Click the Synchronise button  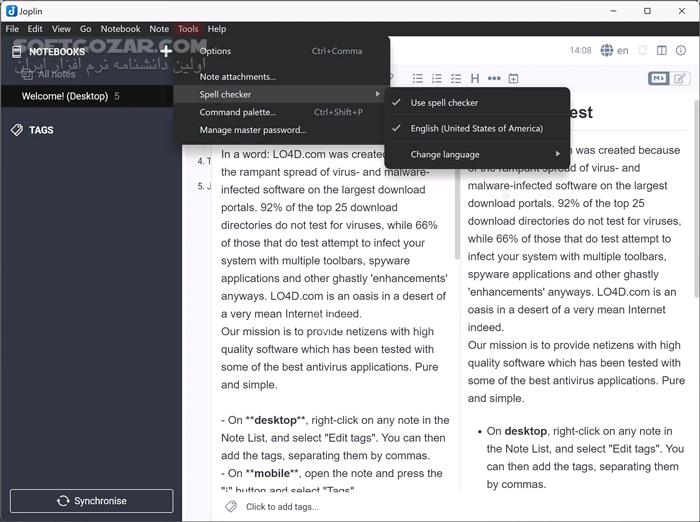point(92,501)
